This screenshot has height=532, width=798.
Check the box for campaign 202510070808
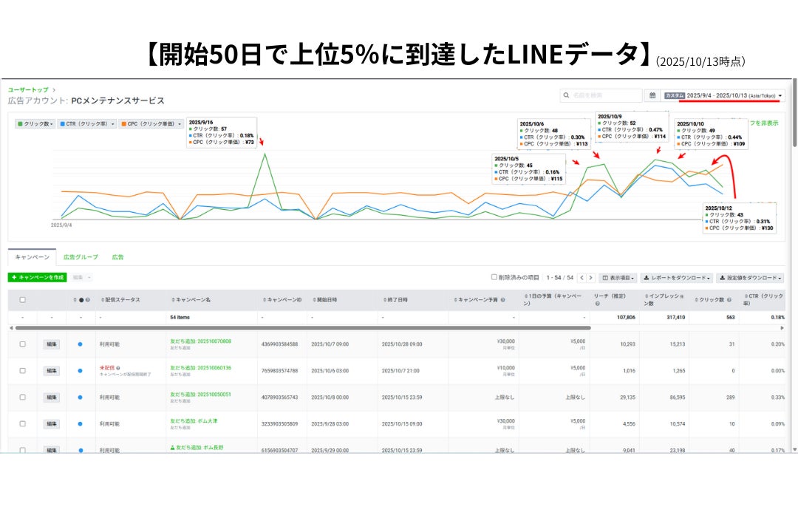coord(22,344)
